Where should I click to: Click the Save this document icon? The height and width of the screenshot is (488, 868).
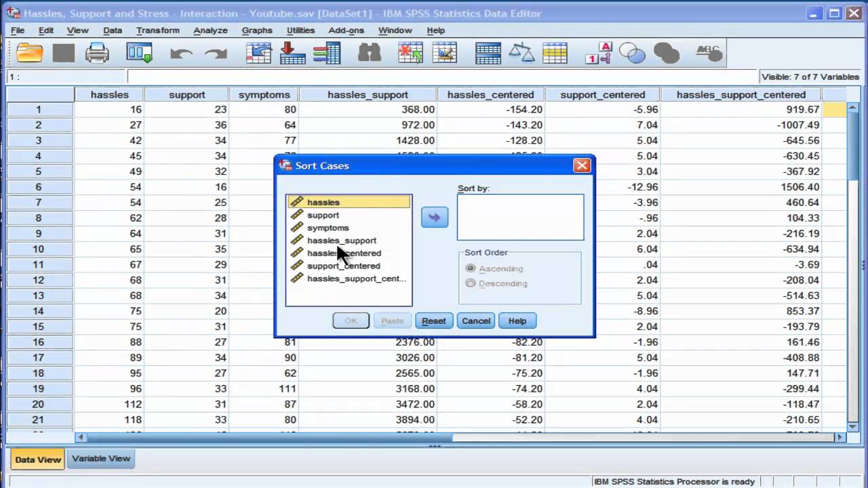coord(64,53)
